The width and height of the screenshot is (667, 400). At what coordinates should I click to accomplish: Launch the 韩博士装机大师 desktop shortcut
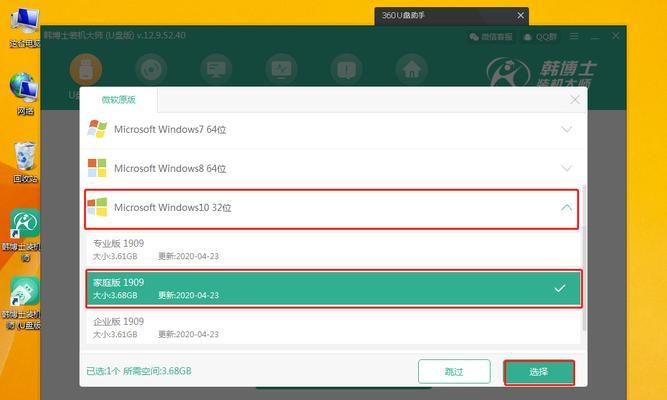(23, 234)
